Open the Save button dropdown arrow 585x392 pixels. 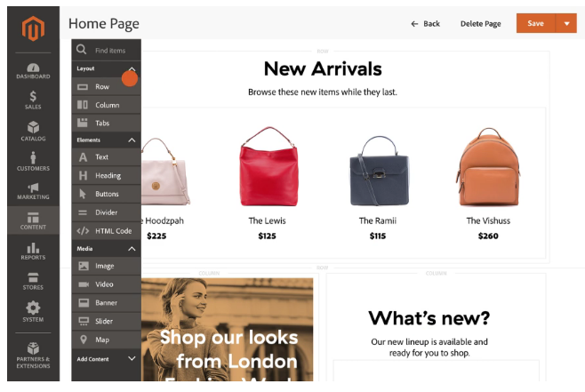click(566, 23)
